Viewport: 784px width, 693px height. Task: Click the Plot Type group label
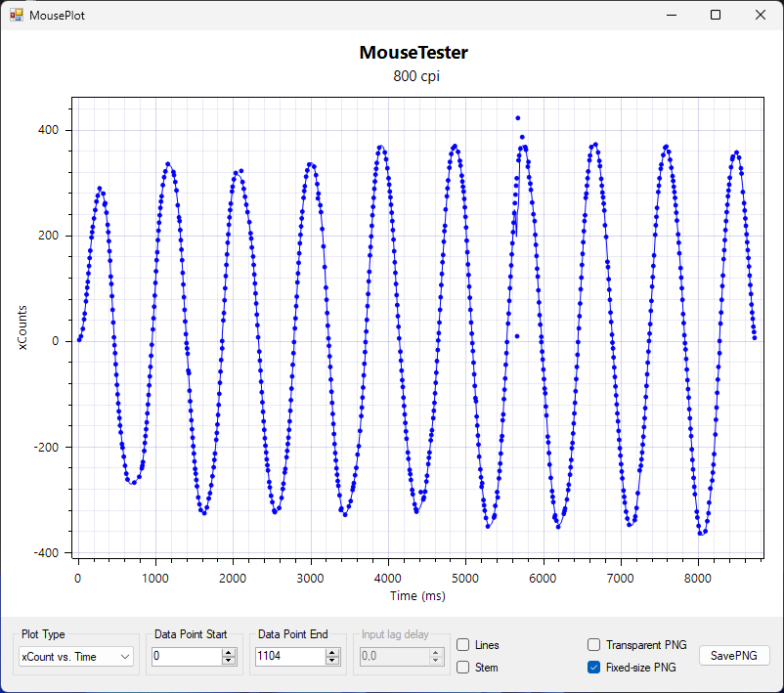coord(43,634)
